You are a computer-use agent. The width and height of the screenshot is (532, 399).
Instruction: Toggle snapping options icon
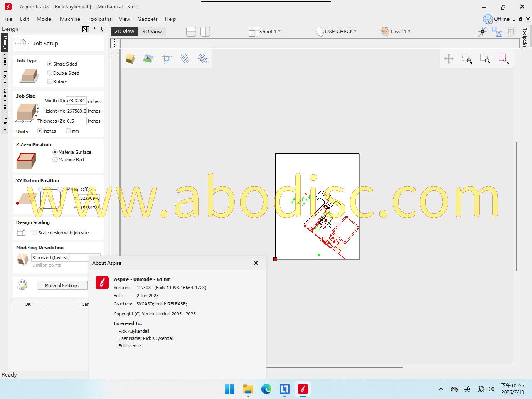pyautogui.click(x=483, y=32)
